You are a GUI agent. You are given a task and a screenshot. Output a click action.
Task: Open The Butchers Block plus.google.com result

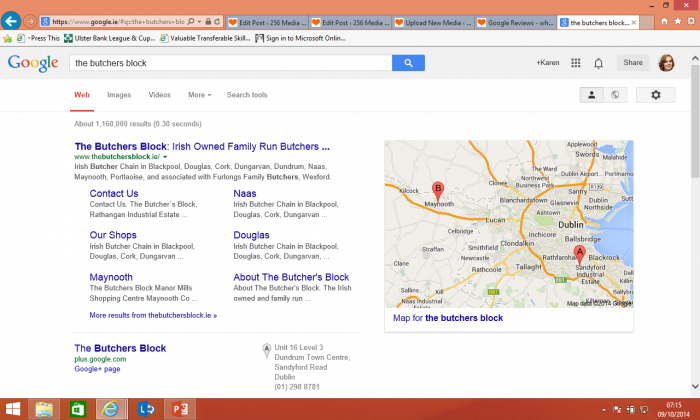[120, 348]
